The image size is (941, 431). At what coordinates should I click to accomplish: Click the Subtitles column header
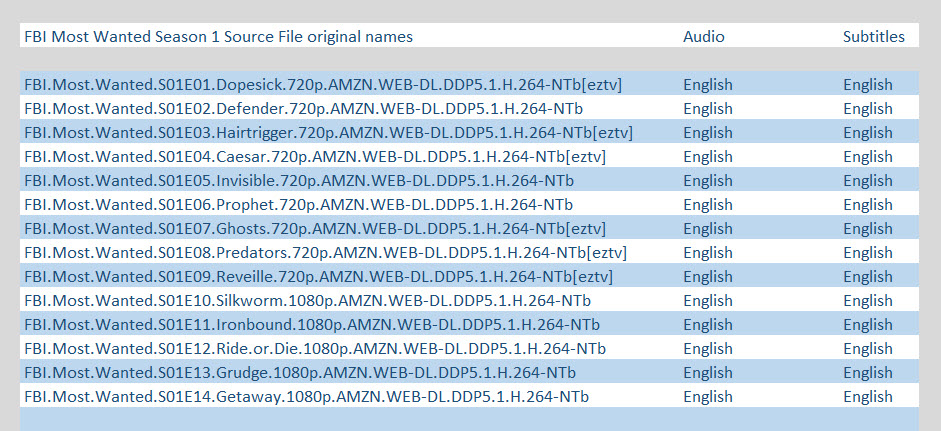(x=874, y=37)
